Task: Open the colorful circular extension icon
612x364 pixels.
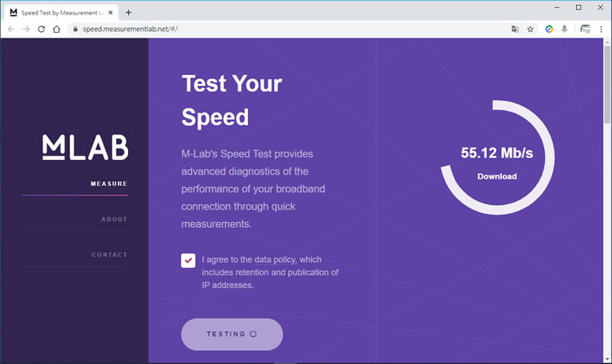Action: point(549,29)
